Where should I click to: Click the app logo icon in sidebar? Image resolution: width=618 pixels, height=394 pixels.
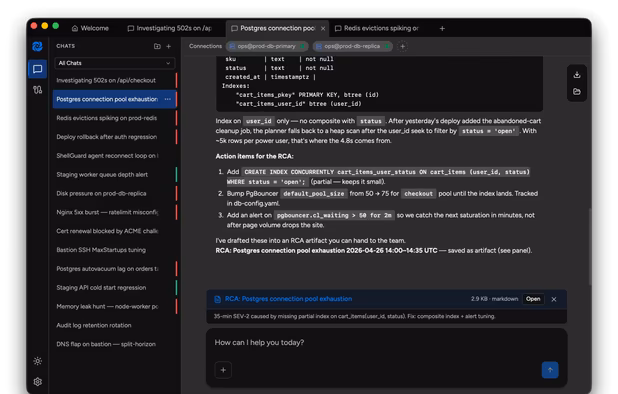pos(37,46)
